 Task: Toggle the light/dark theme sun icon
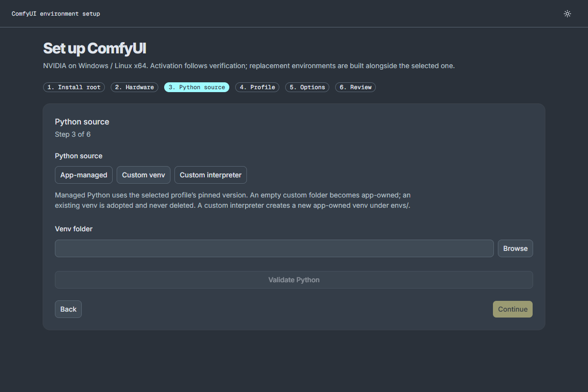(x=567, y=14)
